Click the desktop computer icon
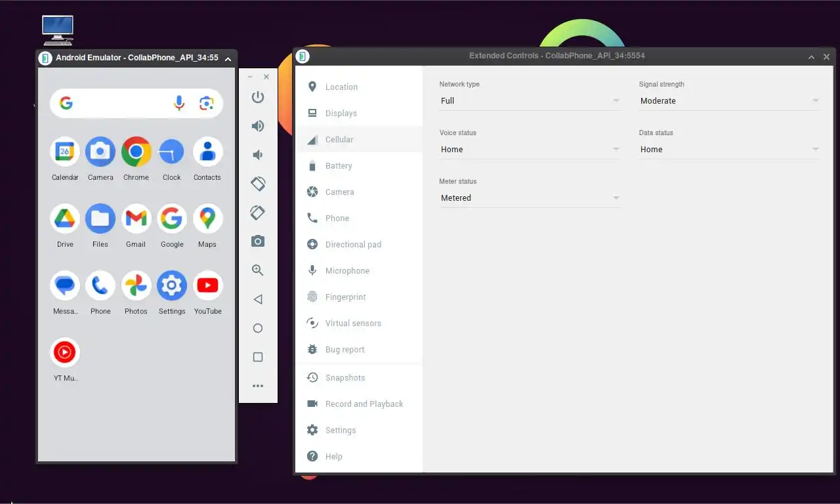 pyautogui.click(x=58, y=30)
